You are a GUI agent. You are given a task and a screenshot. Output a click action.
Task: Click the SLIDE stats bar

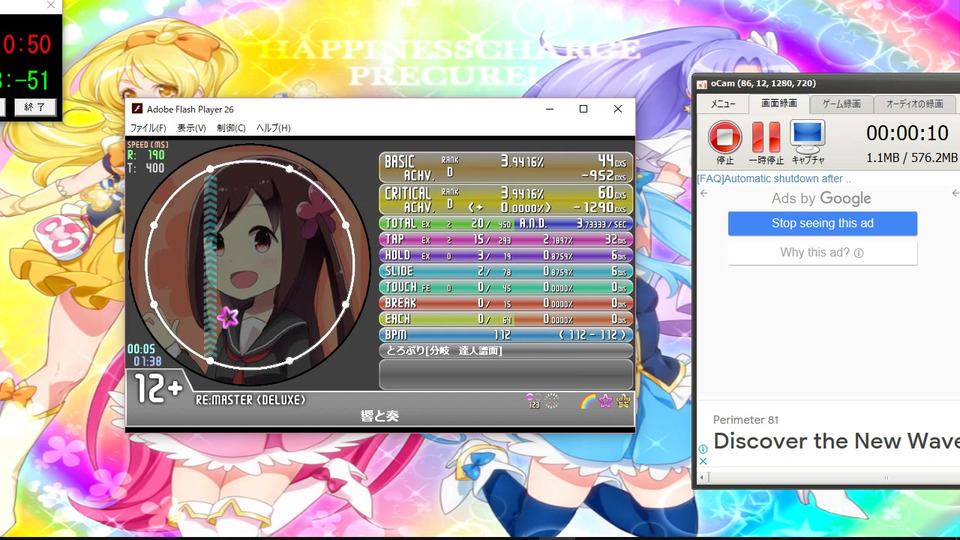tap(506, 271)
